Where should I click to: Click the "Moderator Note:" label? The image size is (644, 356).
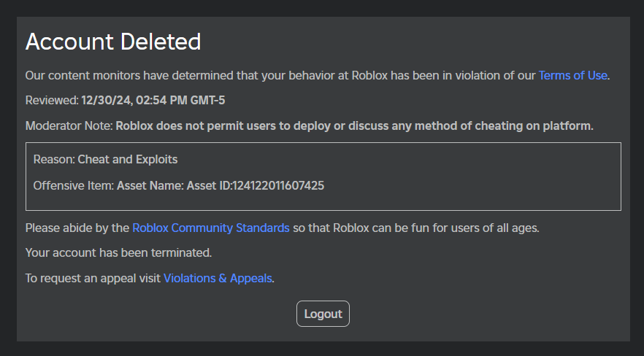[x=69, y=125]
